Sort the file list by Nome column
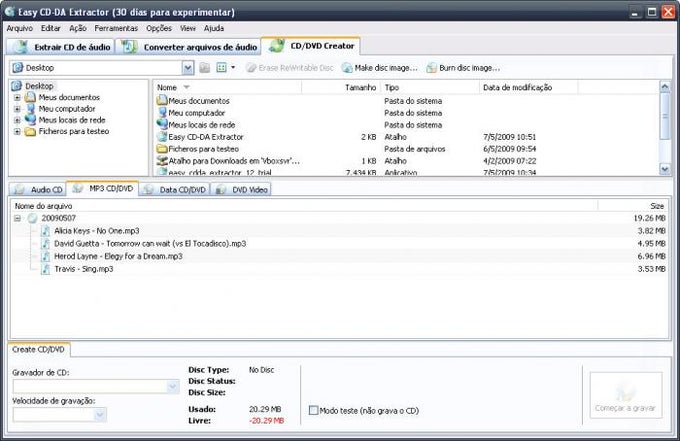Viewport: 680px width, 441px height. pos(227,87)
